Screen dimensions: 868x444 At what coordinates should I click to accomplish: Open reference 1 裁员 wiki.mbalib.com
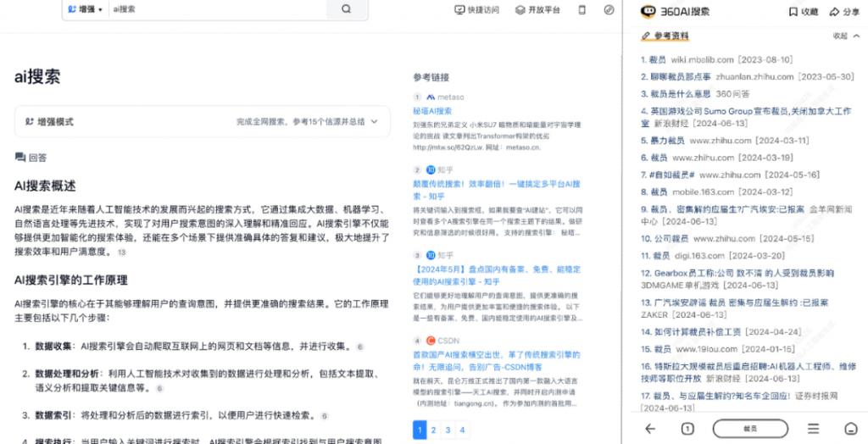[717, 59]
